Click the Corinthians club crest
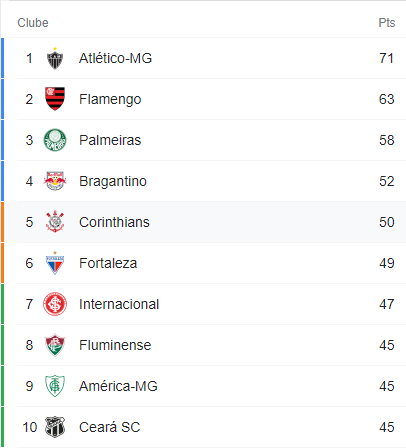This screenshot has height=448, width=406. (55, 222)
